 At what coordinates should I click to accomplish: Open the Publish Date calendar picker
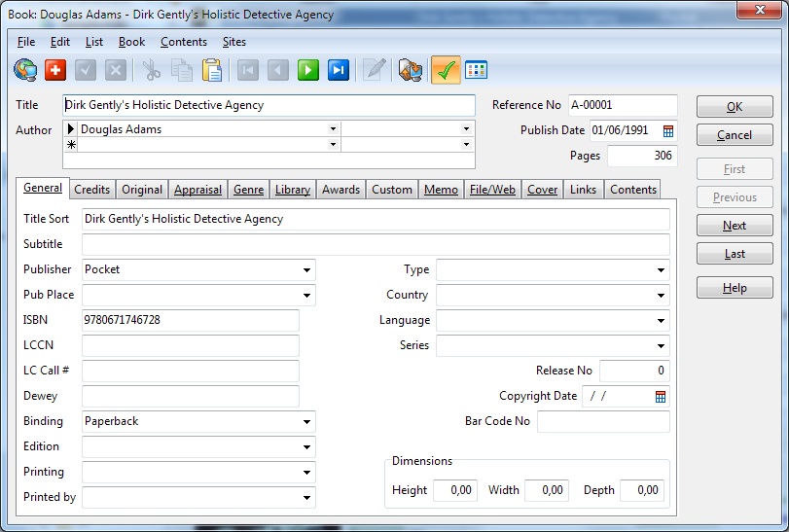[x=668, y=131]
